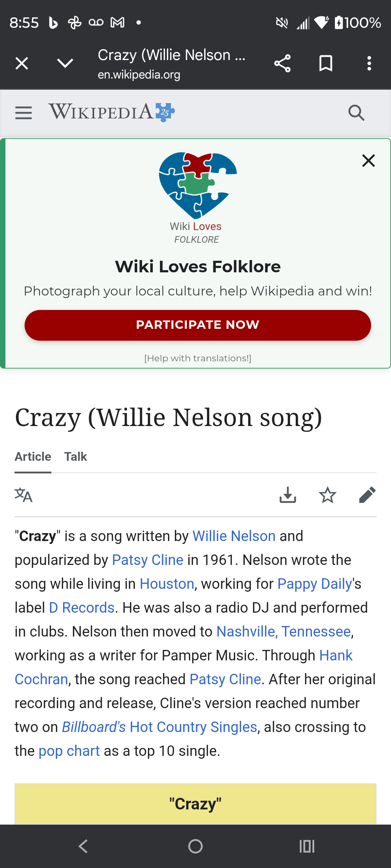Switch to the Talk tab
The image size is (391, 868).
(x=76, y=457)
